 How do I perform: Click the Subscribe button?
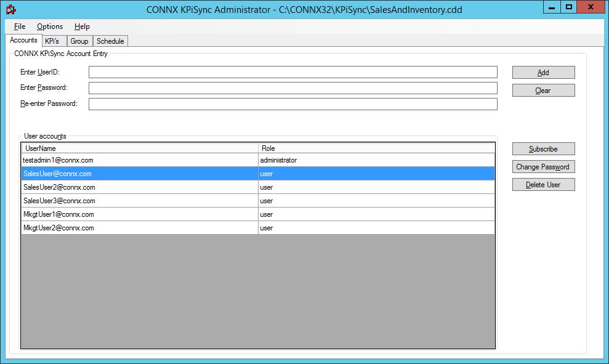coord(543,149)
